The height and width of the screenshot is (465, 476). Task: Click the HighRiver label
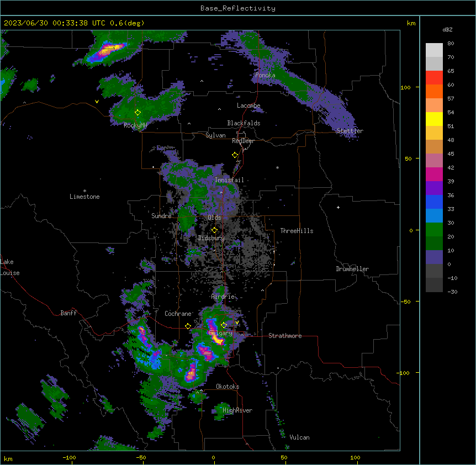tap(237, 410)
